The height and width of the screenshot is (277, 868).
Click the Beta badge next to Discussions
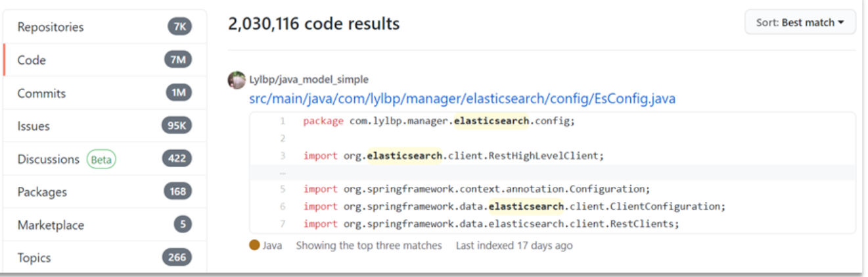[x=101, y=159]
